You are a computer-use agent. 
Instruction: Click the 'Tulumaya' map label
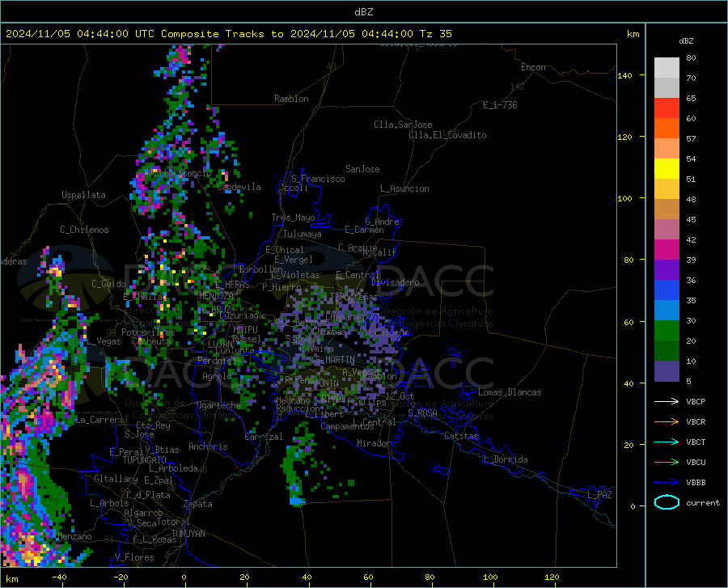(303, 234)
